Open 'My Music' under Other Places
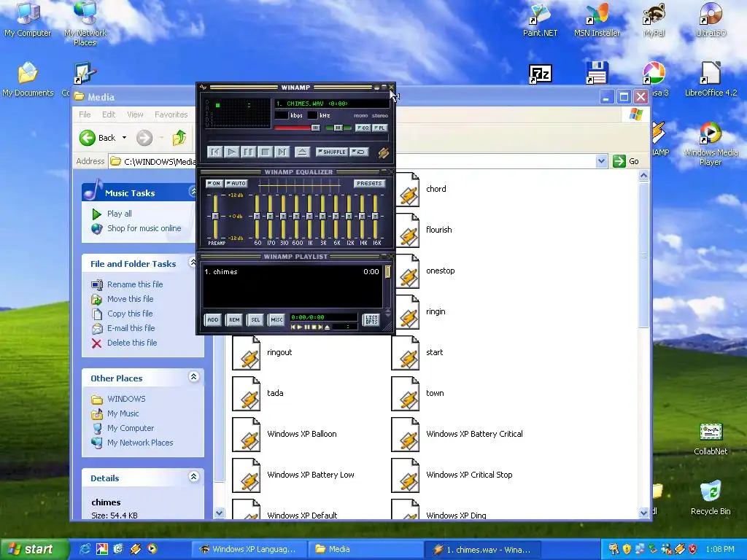Image resolution: width=747 pixels, height=560 pixels. [123, 413]
